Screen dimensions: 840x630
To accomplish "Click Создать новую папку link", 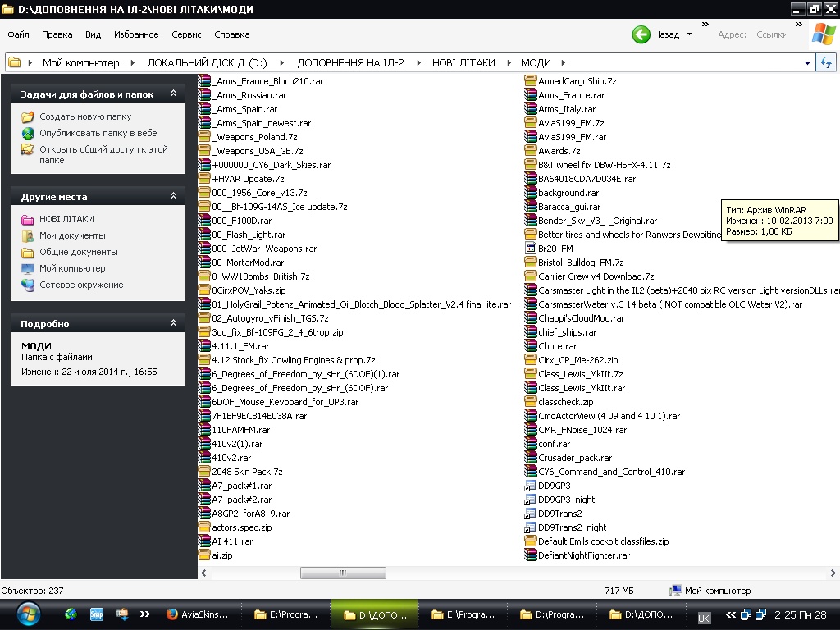I will coord(85,116).
